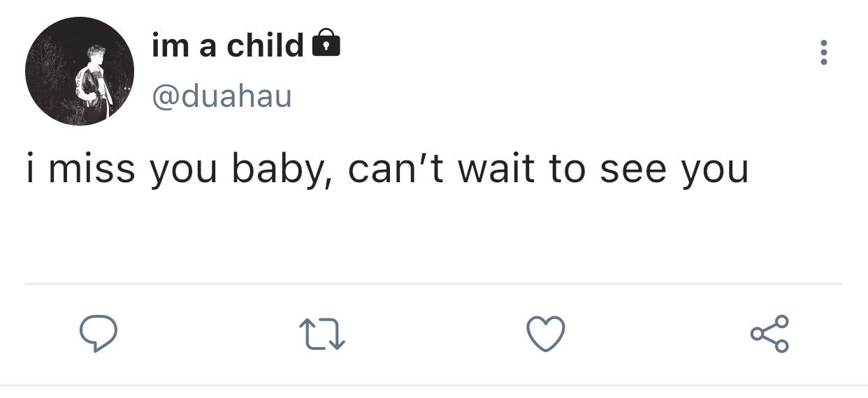Viewport: 868px width, 398px height.
Task: Expand the vertical ellipsis tweet menu
Action: pos(824,52)
